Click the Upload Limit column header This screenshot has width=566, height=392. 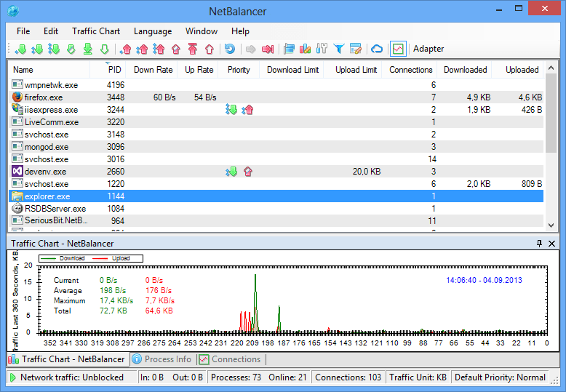[353, 70]
